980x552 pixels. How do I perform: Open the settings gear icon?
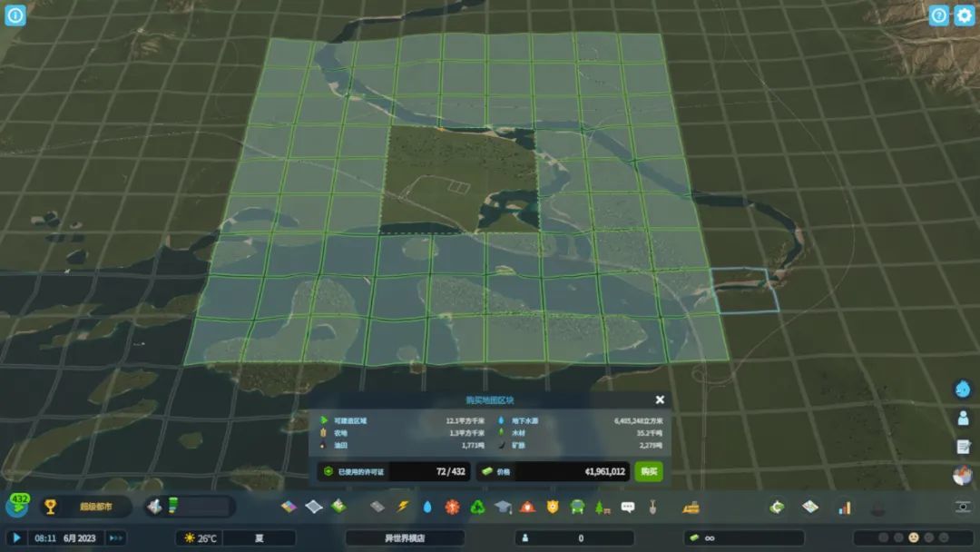pos(964,15)
